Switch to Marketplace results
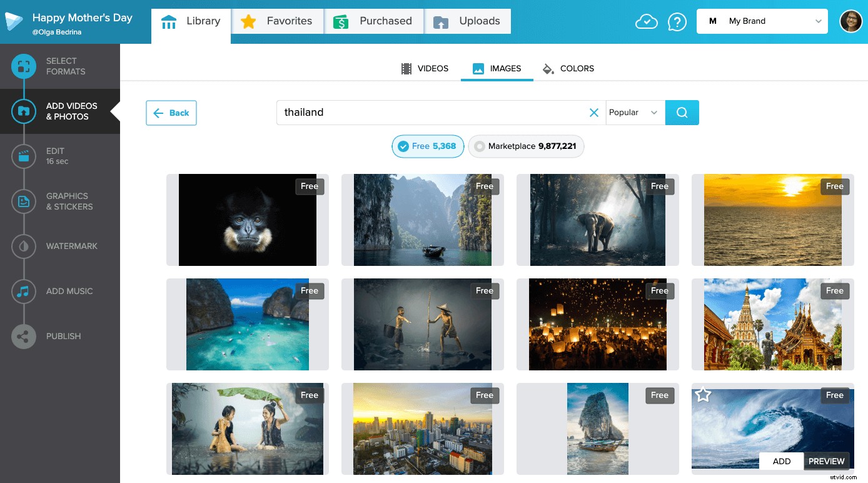Viewport: 868px width, 483px height. click(x=526, y=146)
